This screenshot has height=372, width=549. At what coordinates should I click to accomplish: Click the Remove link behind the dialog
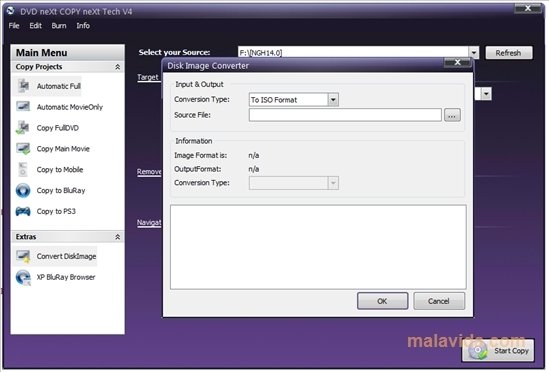pyautogui.click(x=149, y=172)
